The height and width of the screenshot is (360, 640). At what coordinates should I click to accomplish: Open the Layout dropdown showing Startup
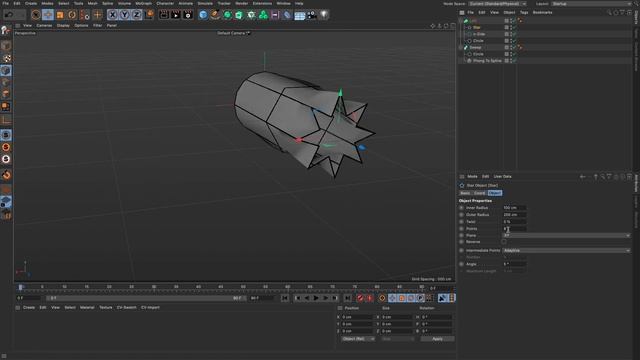[x=591, y=4]
